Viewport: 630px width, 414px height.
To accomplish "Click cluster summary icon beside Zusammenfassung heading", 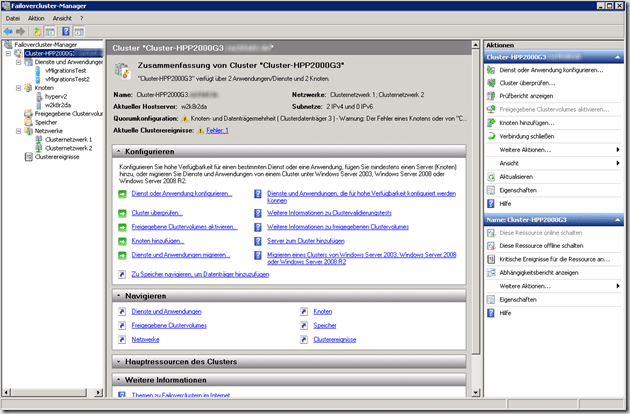I will (x=123, y=71).
